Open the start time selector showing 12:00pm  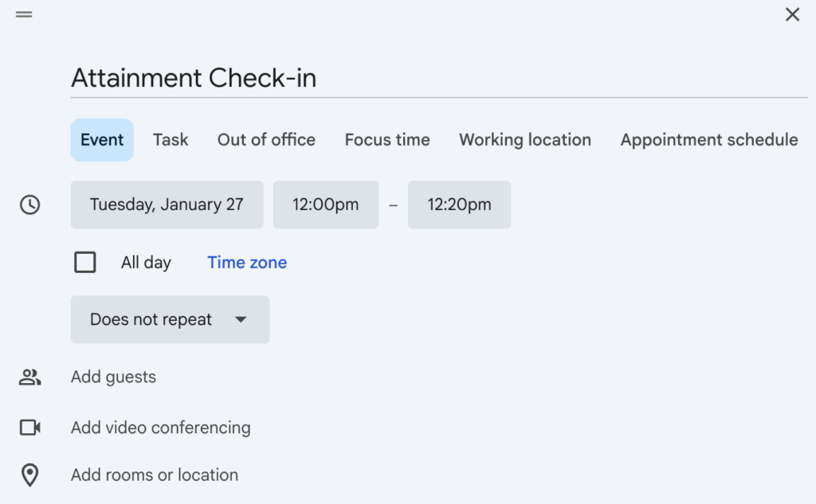325,205
